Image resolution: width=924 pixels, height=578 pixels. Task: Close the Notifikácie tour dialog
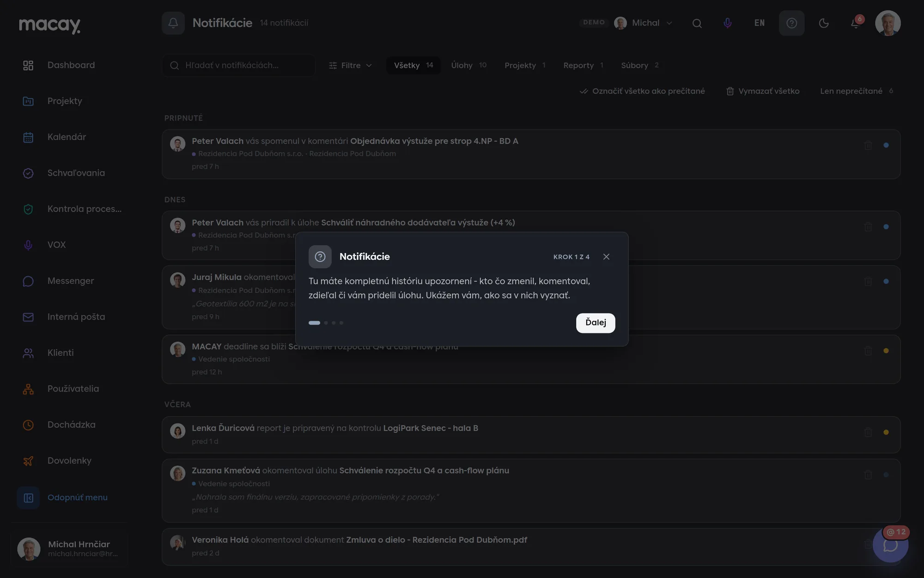click(x=606, y=257)
